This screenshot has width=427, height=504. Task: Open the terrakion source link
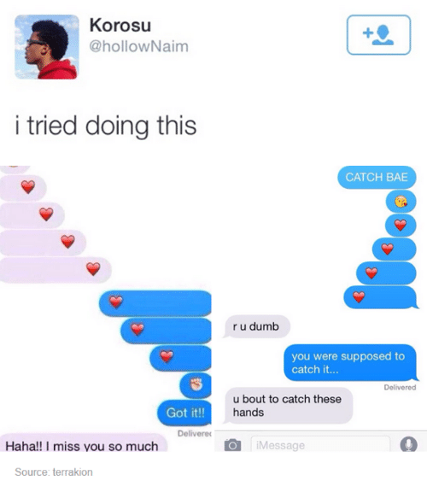tap(73, 472)
